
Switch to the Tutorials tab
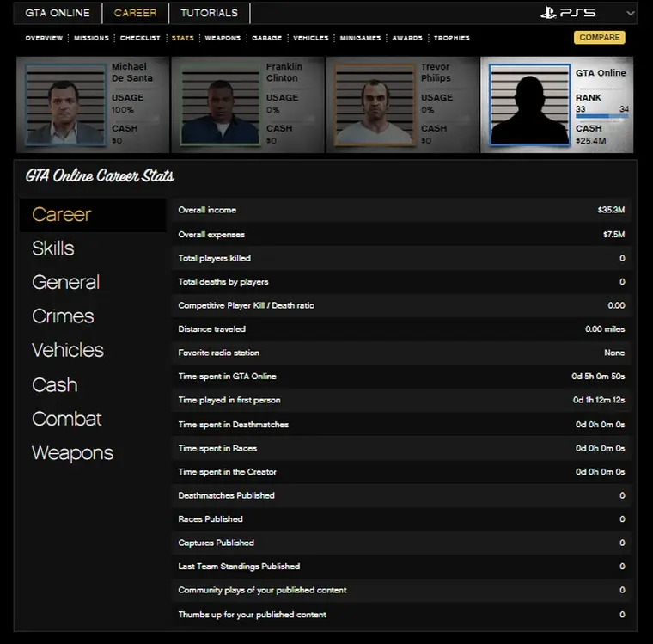(x=210, y=13)
